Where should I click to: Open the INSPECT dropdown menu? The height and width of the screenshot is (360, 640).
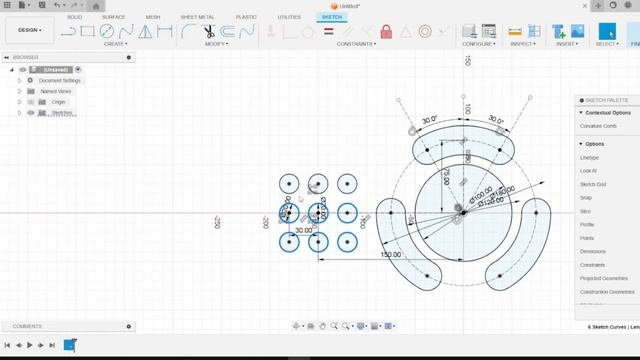tap(522, 44)
